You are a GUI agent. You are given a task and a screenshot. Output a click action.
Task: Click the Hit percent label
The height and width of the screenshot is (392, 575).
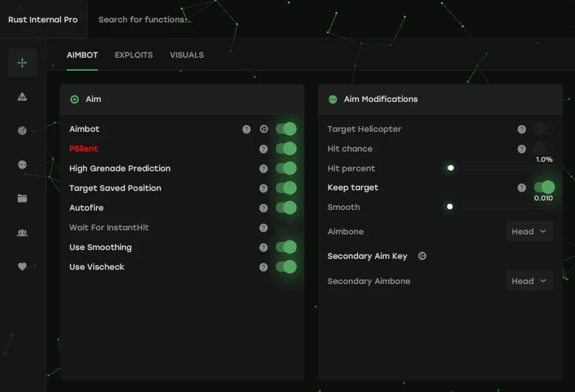click(x=351, y=168)
